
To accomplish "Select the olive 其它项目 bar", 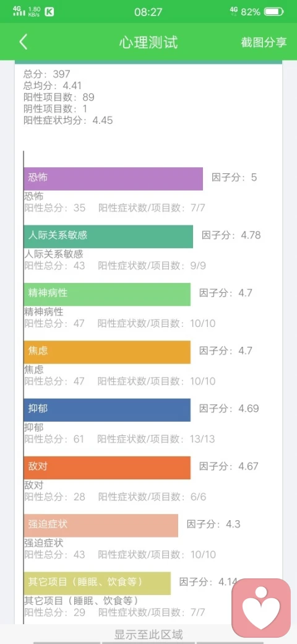I will (97, 583).
